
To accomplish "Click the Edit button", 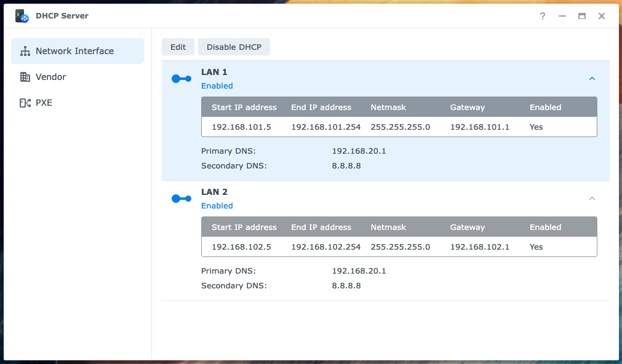I will 178,46.
